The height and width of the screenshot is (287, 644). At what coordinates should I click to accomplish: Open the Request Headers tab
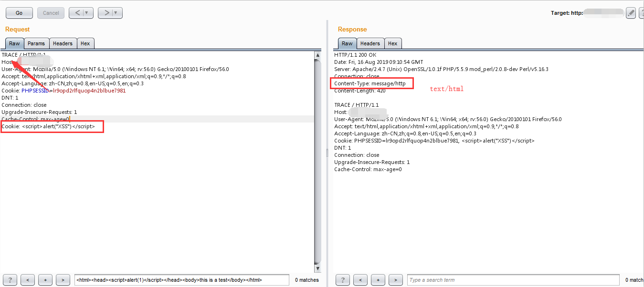63,43
